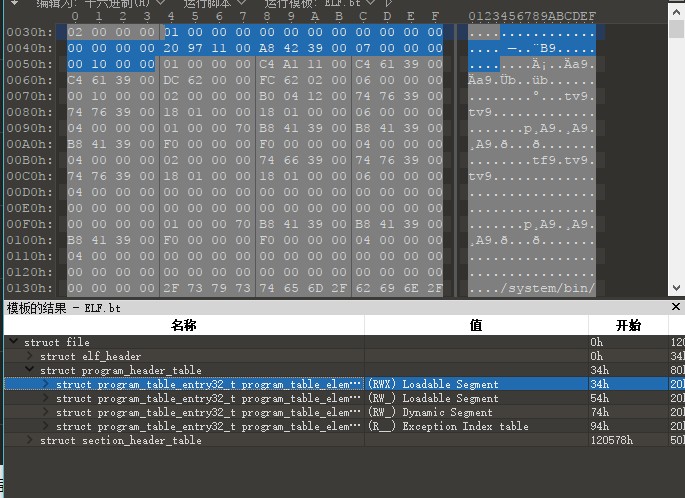Expand the program table entry starting at 34h
The height and width of the screenshot is (498, 685).
[x=46, y=384]
